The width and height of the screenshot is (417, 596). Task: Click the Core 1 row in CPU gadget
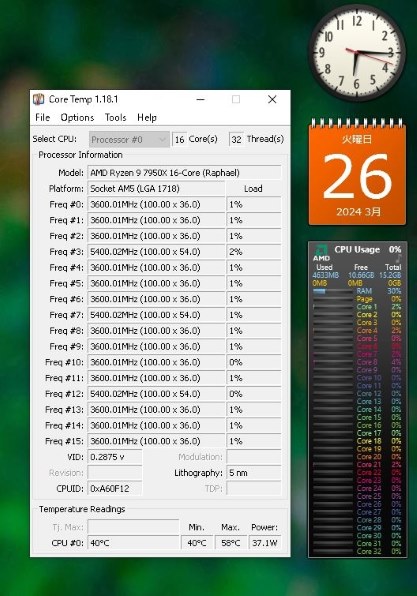tap(357, 307)
